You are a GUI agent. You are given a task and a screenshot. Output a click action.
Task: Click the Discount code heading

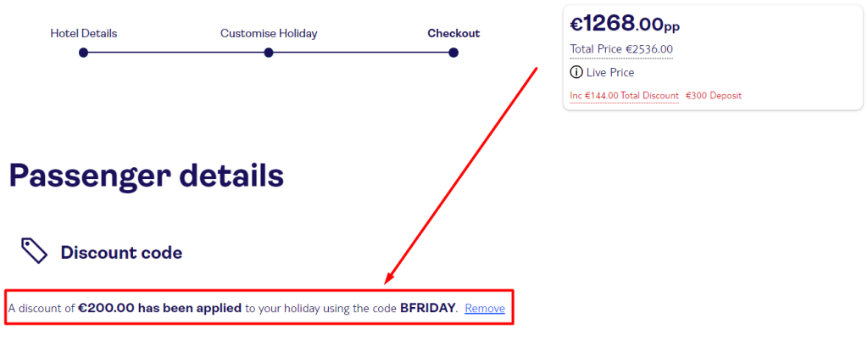121,253
